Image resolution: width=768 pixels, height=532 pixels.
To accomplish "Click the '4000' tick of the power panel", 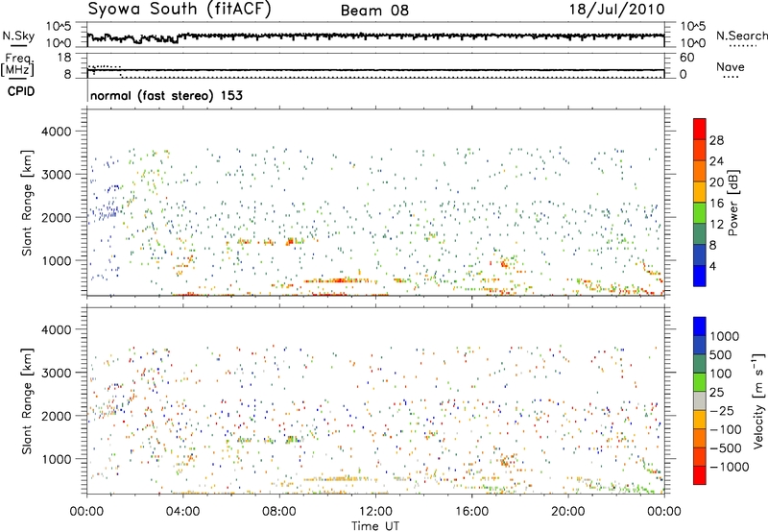I will point(56,132).
